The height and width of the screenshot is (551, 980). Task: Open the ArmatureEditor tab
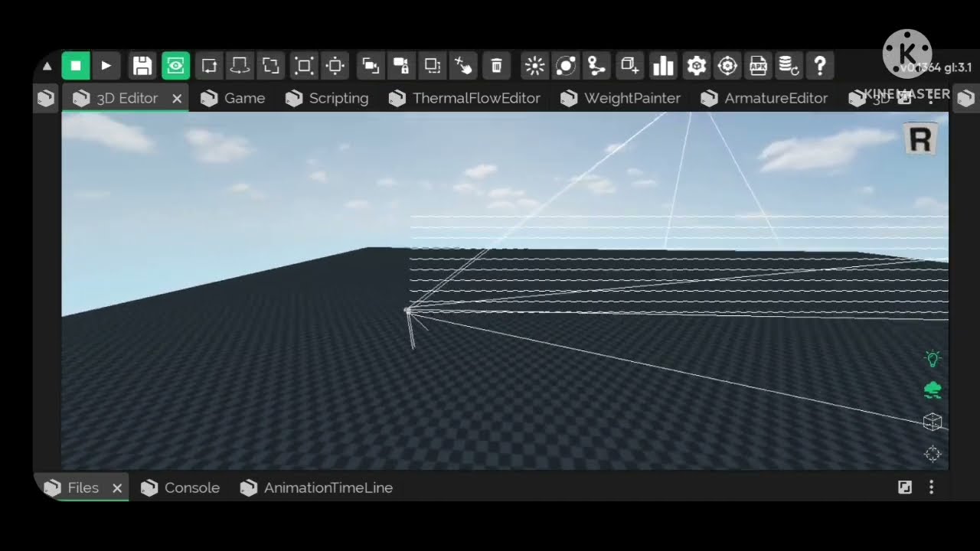764,98
